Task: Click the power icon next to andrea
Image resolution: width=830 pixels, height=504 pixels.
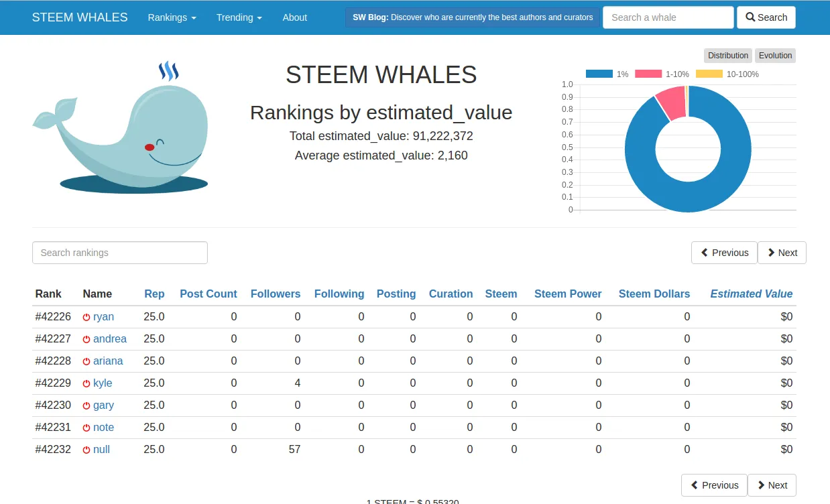Action: pyautogui.click(x=86, y=339)
